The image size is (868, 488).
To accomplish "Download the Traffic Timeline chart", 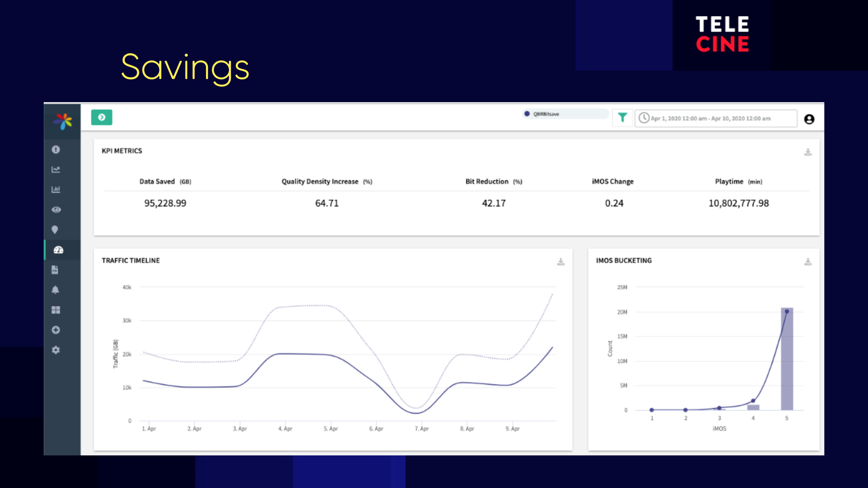I will (561, 262).
